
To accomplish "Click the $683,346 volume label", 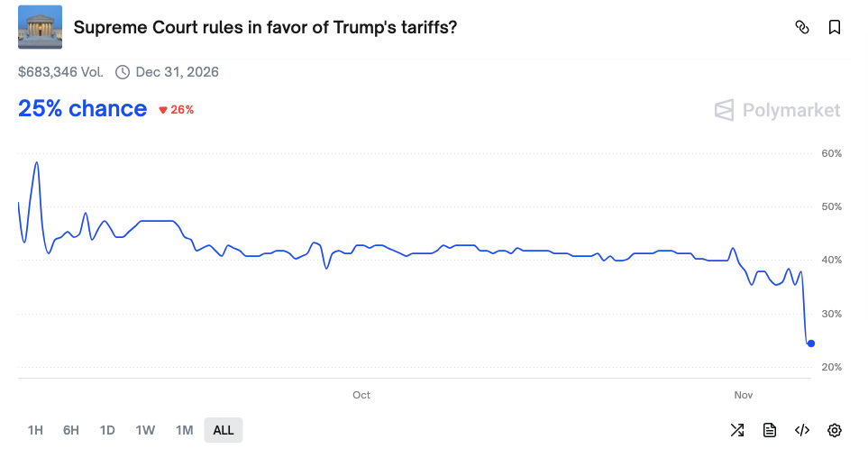I will (x=60, y=72).
